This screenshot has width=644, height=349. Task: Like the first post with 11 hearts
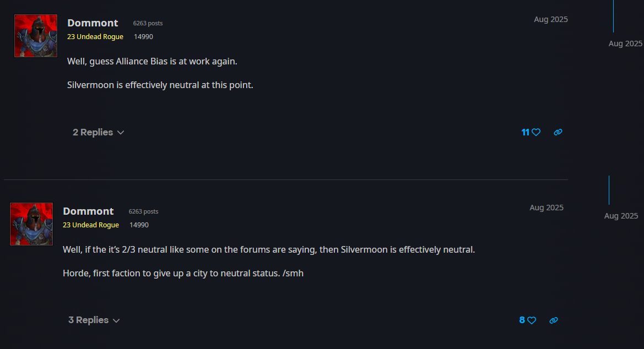(536, 132)
